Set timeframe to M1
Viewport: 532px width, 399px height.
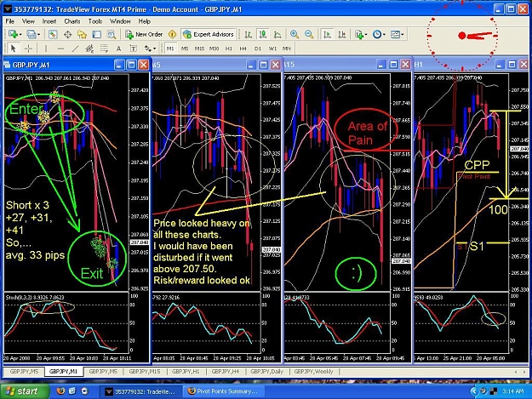pos(170,48)
